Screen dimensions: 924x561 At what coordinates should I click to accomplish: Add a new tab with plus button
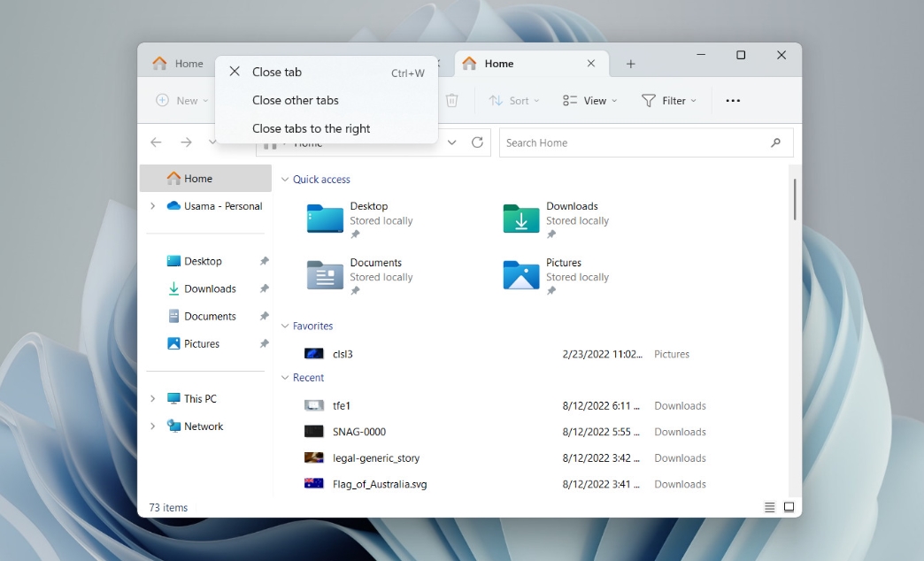coord(631,64)
